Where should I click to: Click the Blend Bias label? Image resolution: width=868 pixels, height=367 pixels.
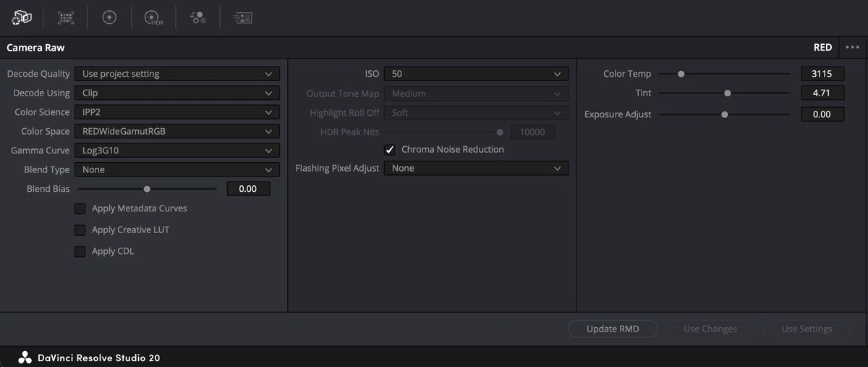(48, 189)
